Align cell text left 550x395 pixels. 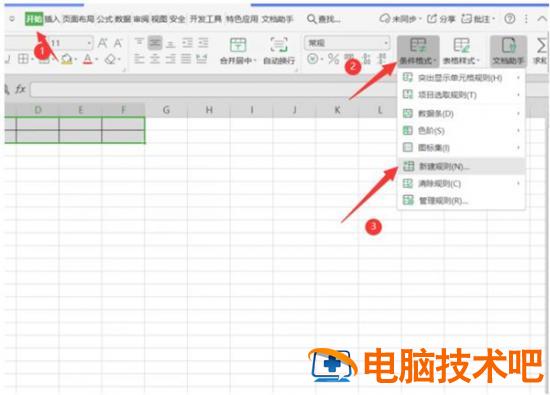[x=139, y=59]
